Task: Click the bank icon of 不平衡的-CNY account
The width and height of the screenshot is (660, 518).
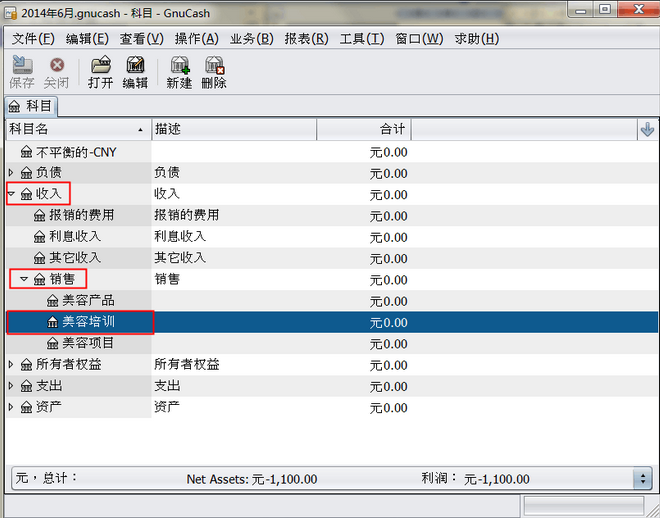Action: (x=27, y=152)
